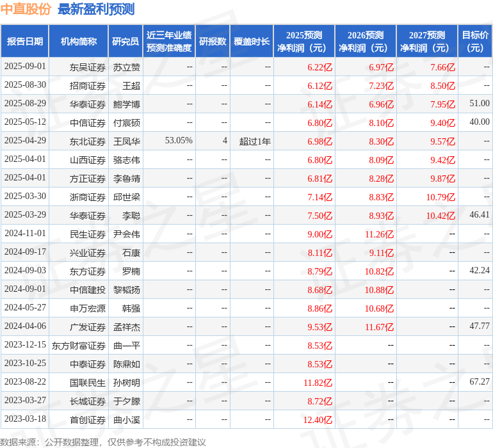This screenshot has width=493, height=448.
Task: Click the 9.42亿 forecast value
Action: (442, 160)
